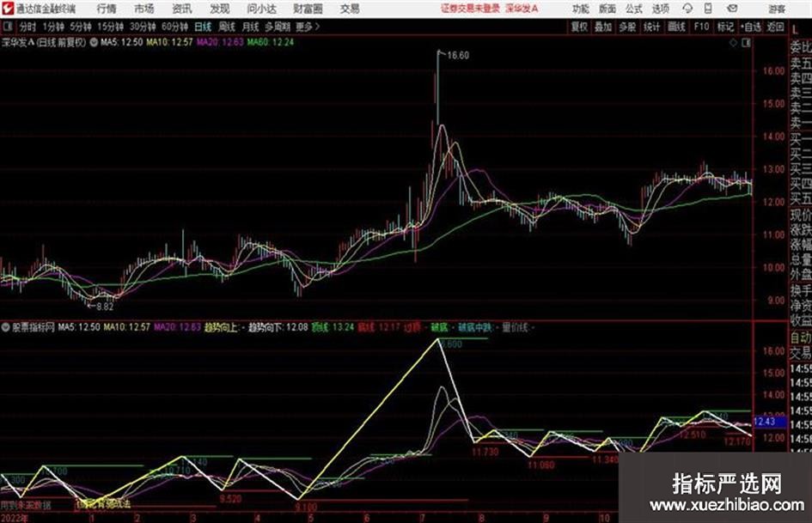Viewport: 812px width, 523px height.
Task: Open the 选项 menu
Action: (660, 9)
